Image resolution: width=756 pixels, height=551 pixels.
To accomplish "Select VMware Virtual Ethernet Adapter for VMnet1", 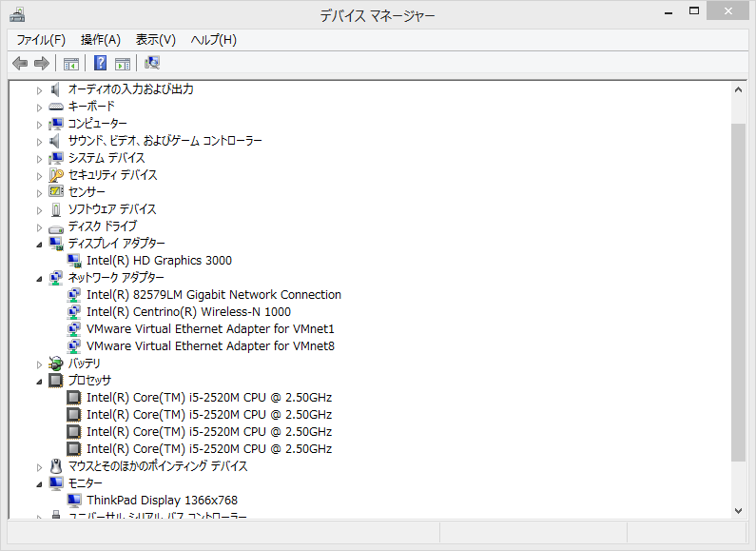I will 210,329.
